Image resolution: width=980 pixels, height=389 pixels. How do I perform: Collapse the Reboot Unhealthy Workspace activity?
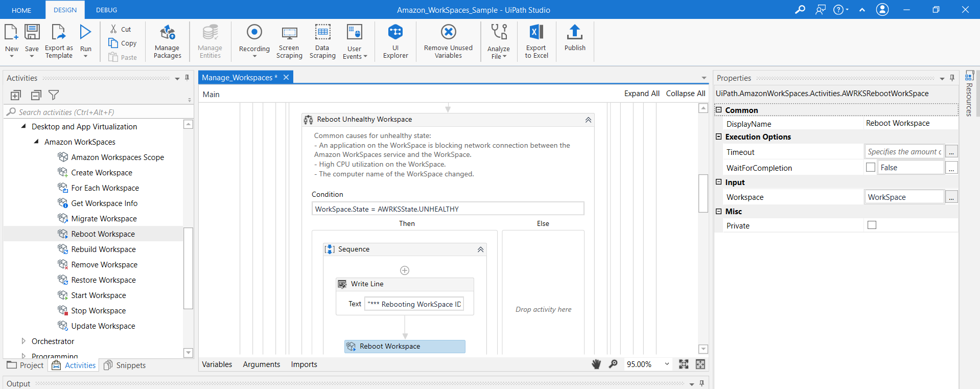pos(588,120)
